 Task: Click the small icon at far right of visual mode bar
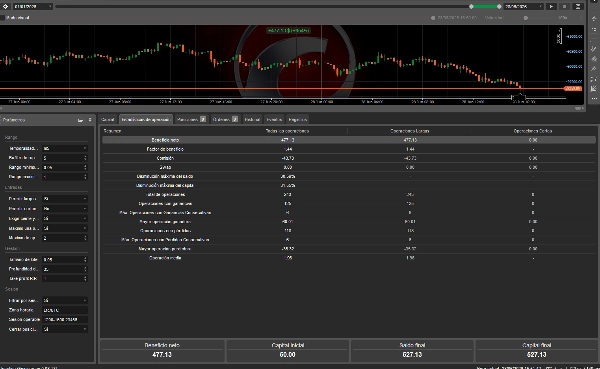pyautogui.click(x=581, y=18)
